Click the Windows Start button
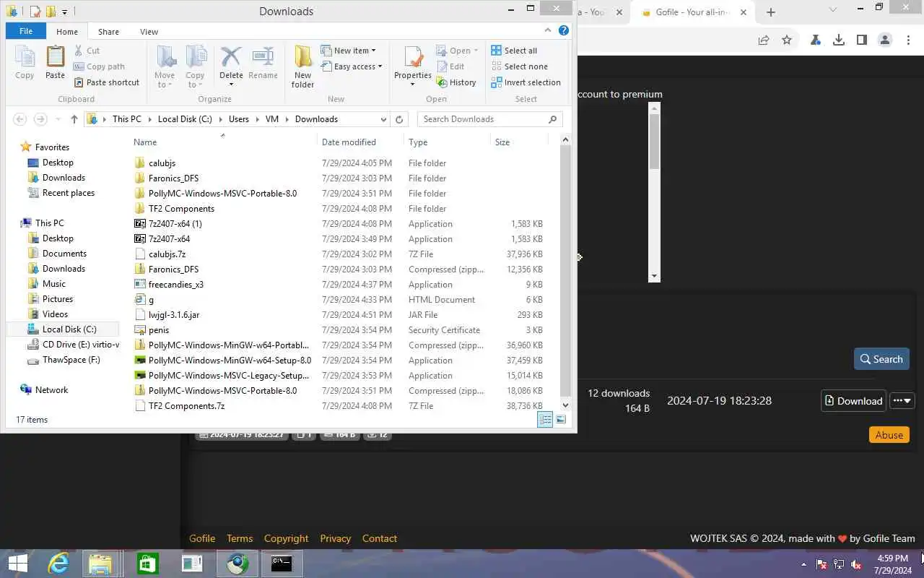The height and width of the screenshot is (578, 924). 17,564
